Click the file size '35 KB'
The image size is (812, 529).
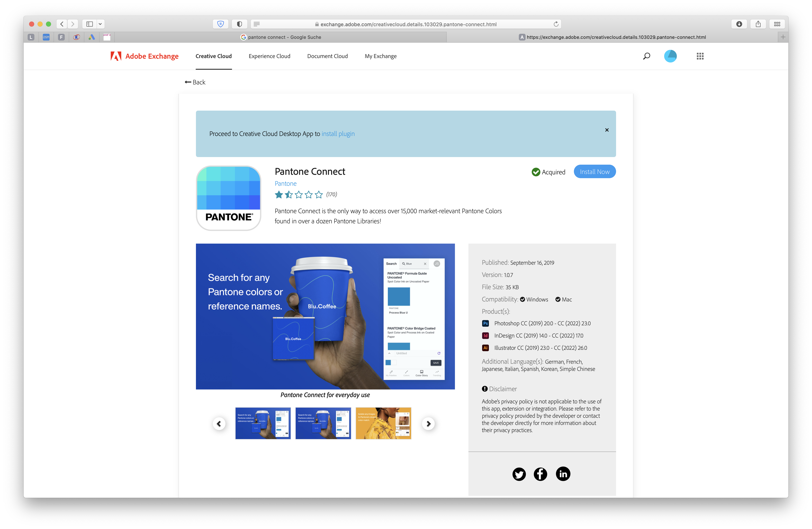click(x=512, y=287)
